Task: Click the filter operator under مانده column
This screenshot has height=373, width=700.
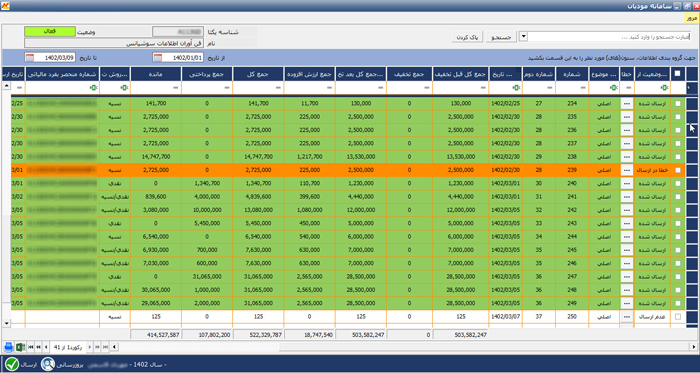Action: click(176, 88)
